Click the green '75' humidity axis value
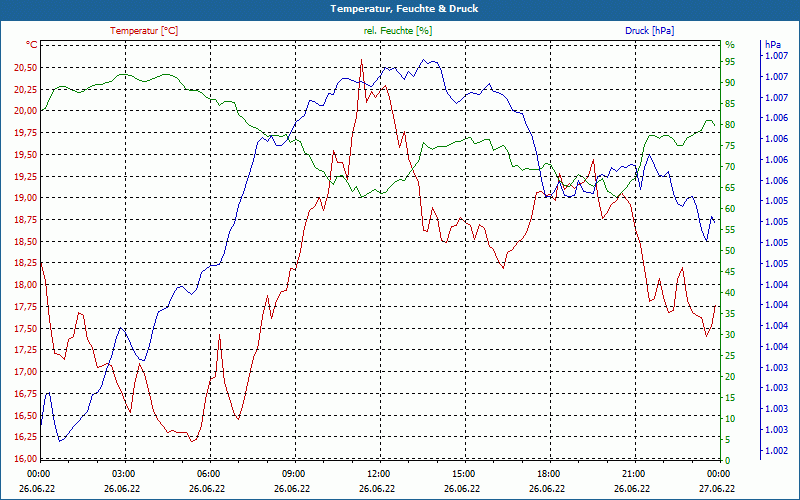The image size is (800, 500). coord(730,146)
